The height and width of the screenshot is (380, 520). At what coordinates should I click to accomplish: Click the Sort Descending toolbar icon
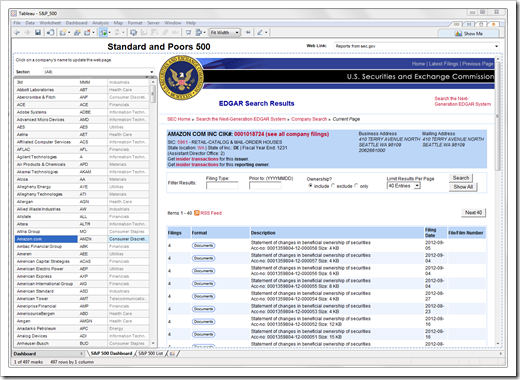(155, 32)
